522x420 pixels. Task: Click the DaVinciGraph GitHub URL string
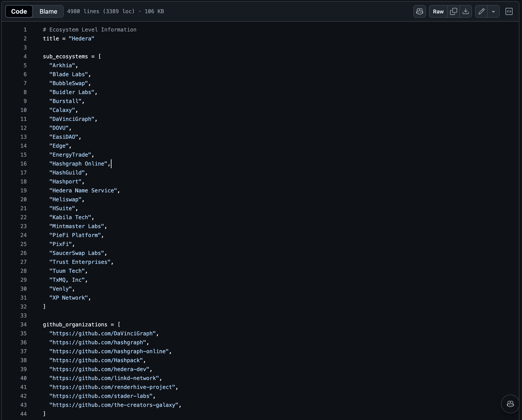click(x=103, y=333)
